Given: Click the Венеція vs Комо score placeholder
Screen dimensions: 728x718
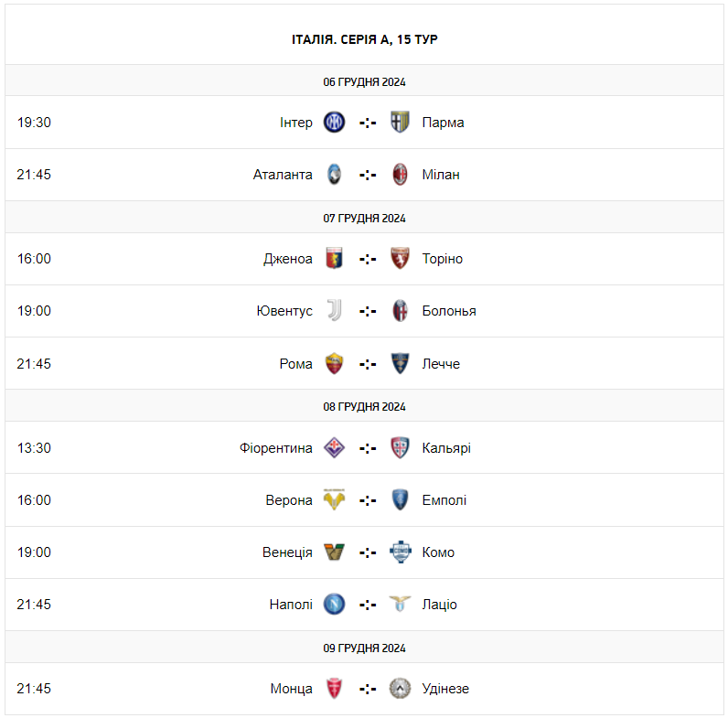Looking at the screenshot, I should tap(368, 552).
